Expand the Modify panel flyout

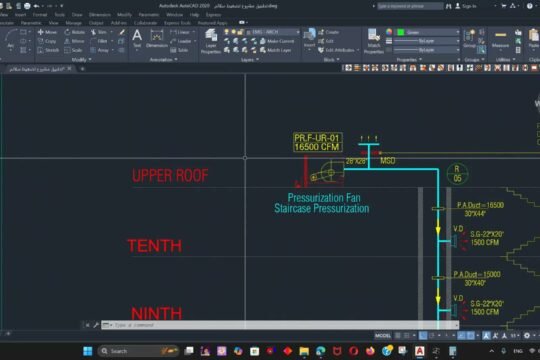pyautogui.click(x=81, y=60)
